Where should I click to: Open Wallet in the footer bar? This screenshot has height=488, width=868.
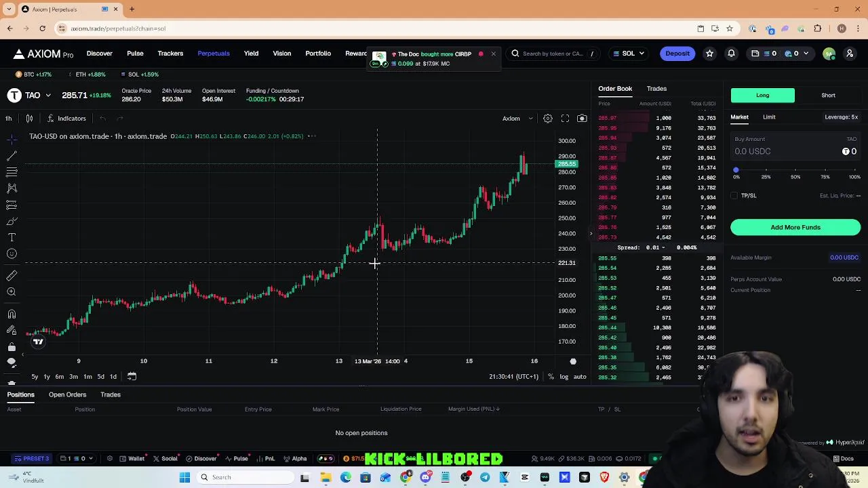[132, 459]
